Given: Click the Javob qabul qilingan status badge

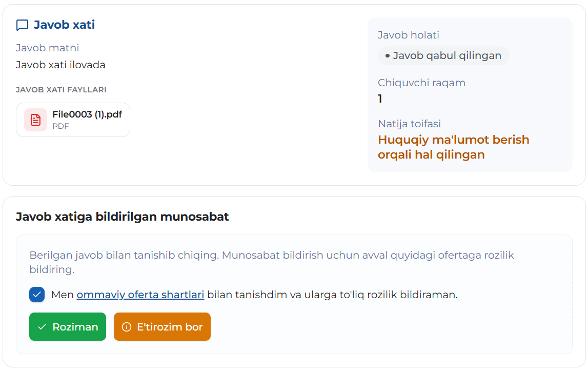Looking at the screenshot, I should [x=443, y=55].
